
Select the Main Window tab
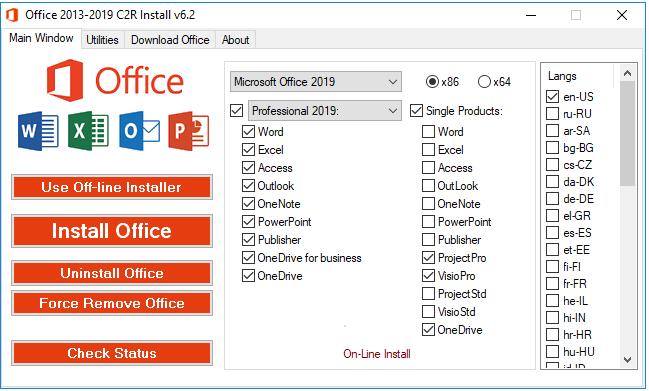(41, 38)
